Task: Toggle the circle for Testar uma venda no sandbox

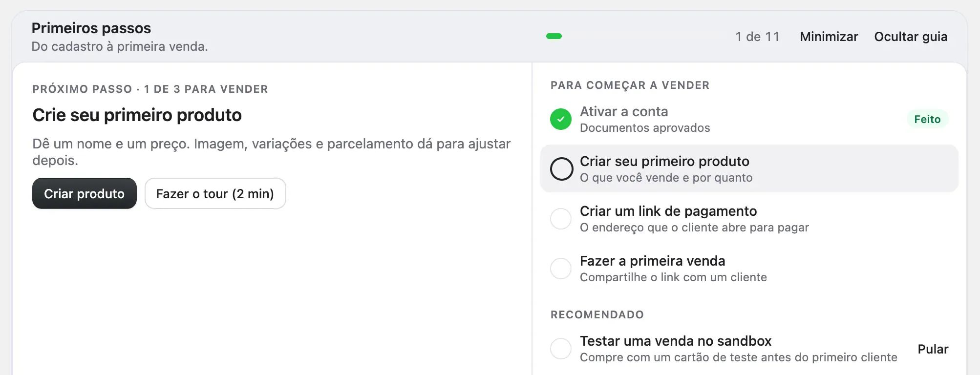Action: point(561,349)
